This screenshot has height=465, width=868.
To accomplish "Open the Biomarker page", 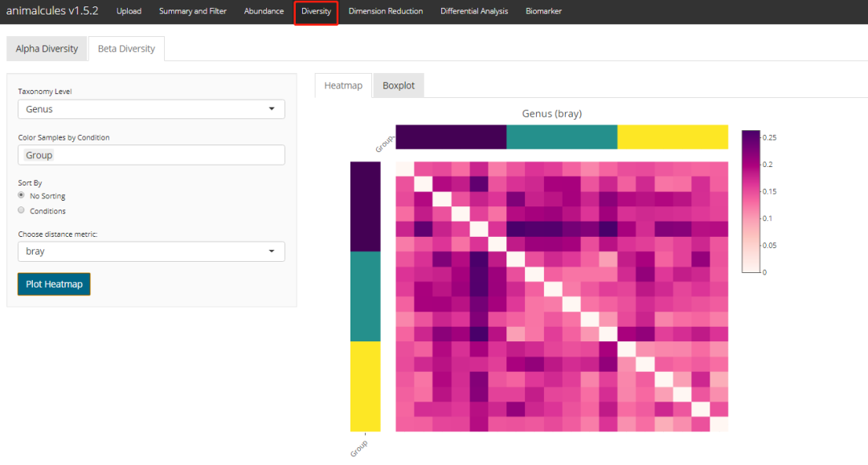I will tap(543, 11).
